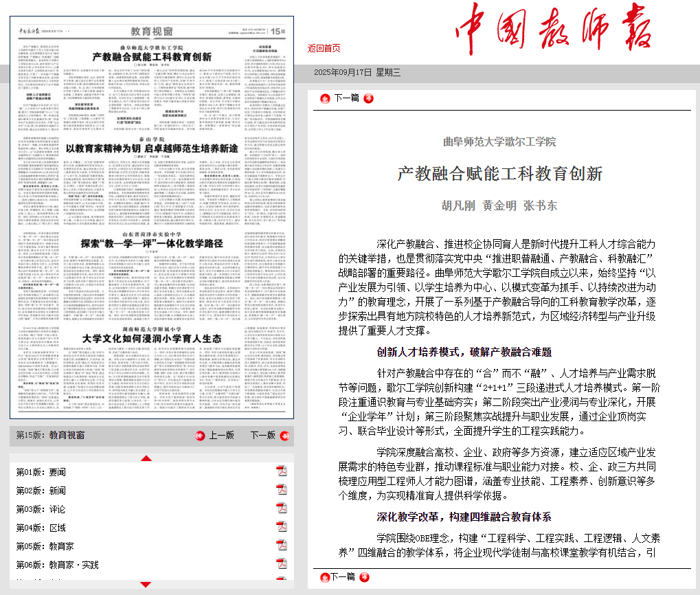Click the 下一篇 text below the article

pos(343,576)
